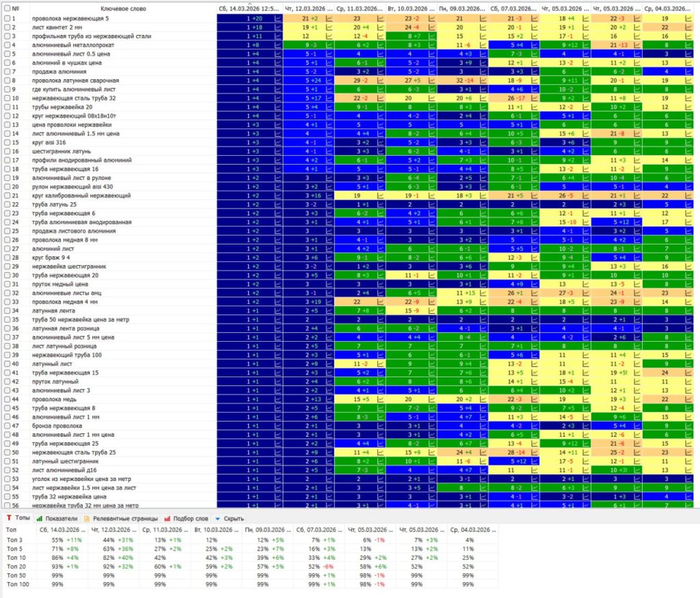Screen dimensions: 700x598
Task: Open 04.03.2026 chart icon for 'трубы нержавейка 20'
Action: pyautogui.click(x=688, y=107)
